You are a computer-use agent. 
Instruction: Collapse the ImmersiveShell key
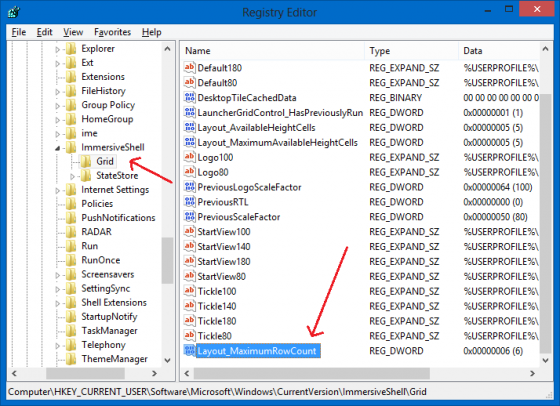tap(58, 148)
